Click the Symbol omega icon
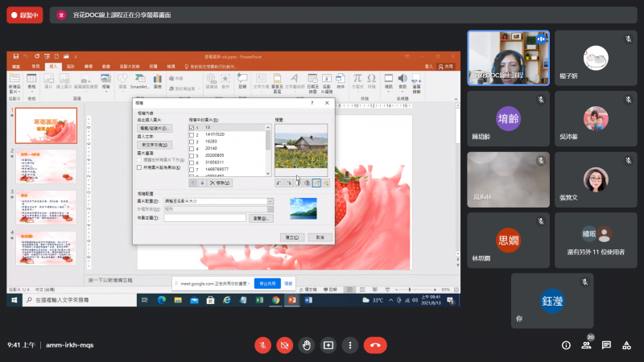The height and width of the screenshot is (362, 644). click(371, 78)
